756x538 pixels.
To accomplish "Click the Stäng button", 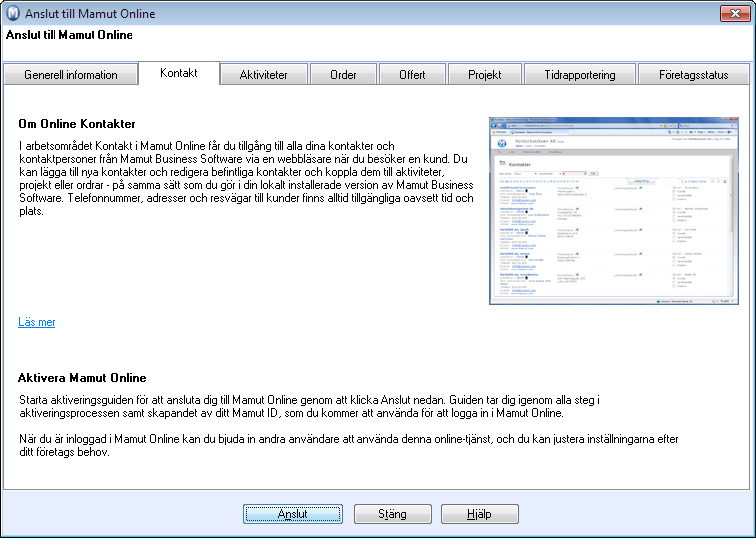I will 392,514.
